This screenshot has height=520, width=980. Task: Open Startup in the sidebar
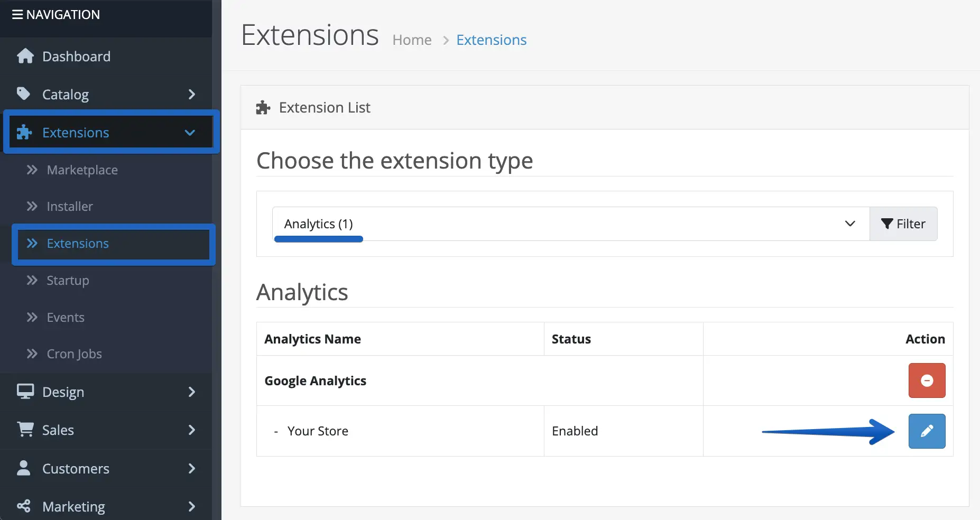[68, 281]
